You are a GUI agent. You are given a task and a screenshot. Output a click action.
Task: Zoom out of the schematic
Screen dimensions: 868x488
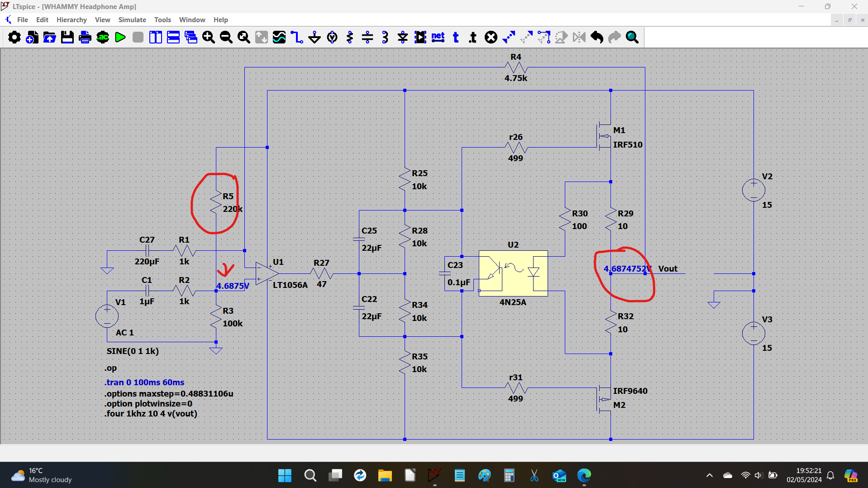tap(226, 37)
